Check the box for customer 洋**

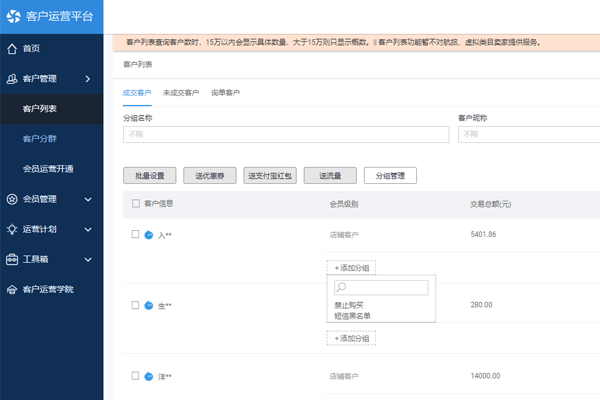coord(136,376)
